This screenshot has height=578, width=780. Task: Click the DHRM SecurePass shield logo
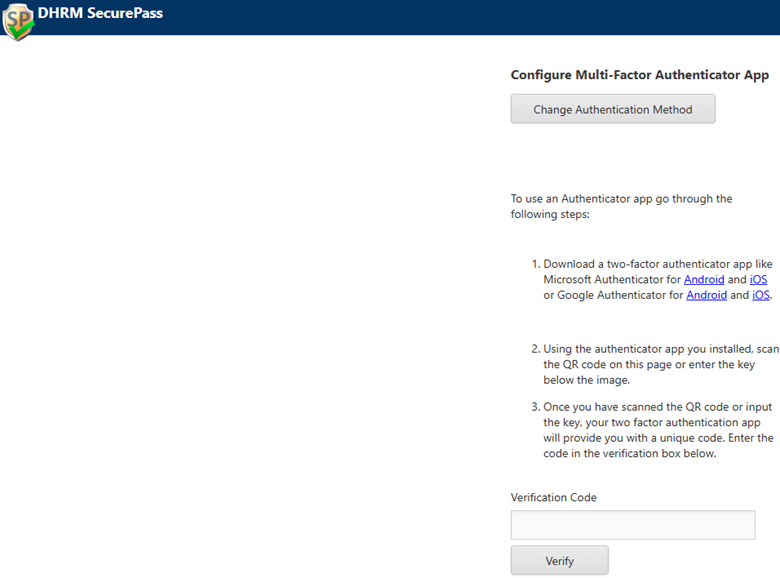point(17,20)
